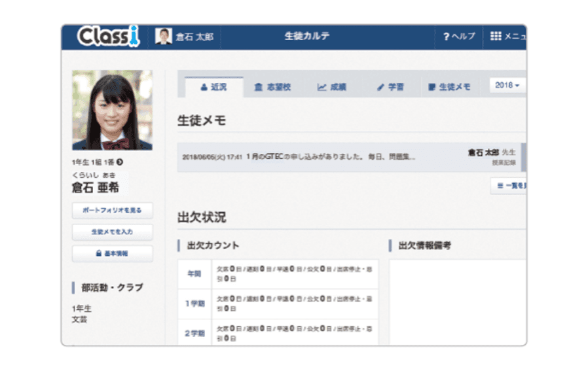Open teacher 倉石 太郎 avatar photo

coord(164,37)
